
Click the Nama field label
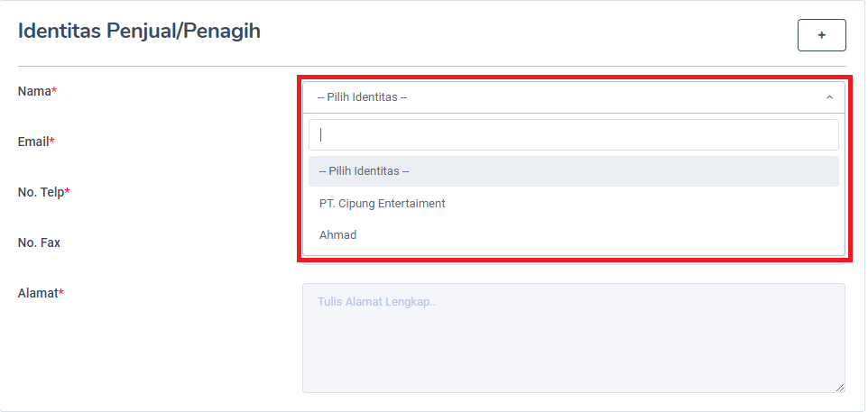tap(34, 91)
